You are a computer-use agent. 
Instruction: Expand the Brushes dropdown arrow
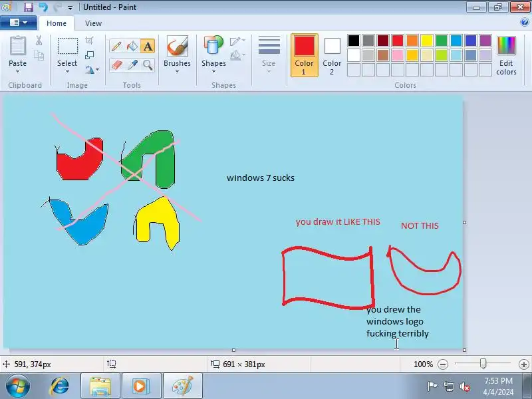pyautogui.click(x=177, y=72)
